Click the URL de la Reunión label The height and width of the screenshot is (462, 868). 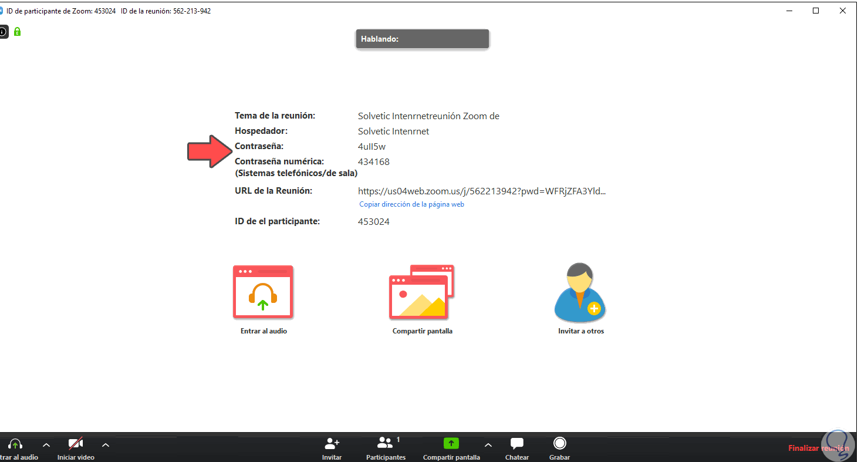[x=273, y=191]
